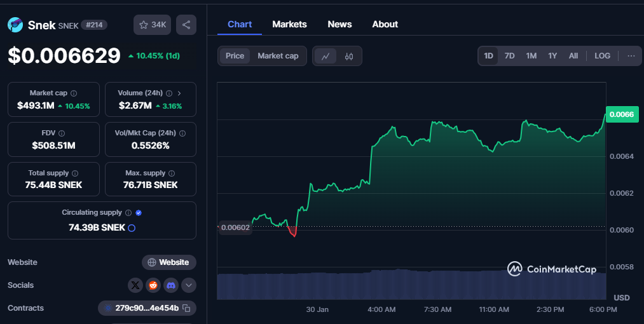This screenshot has height=324, width=644.
Task: Click the $508.51M FDV value
Action: pos(54,145)
